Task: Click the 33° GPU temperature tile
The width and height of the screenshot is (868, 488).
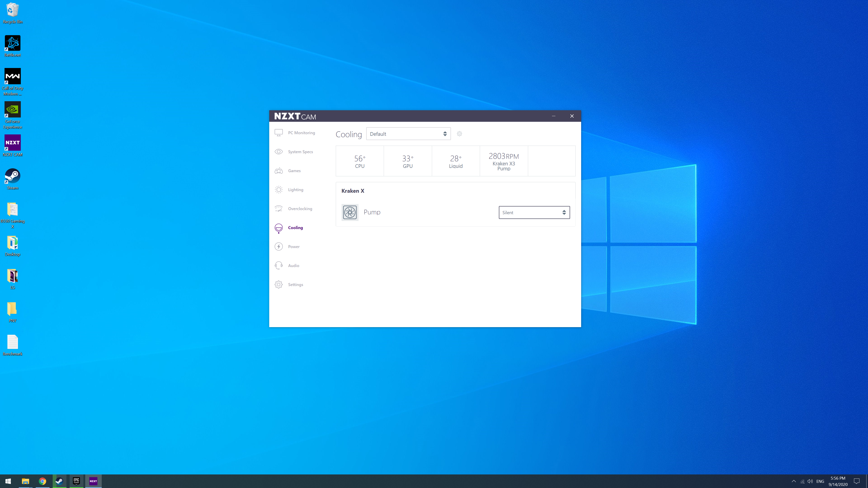Action: [408, 161]
